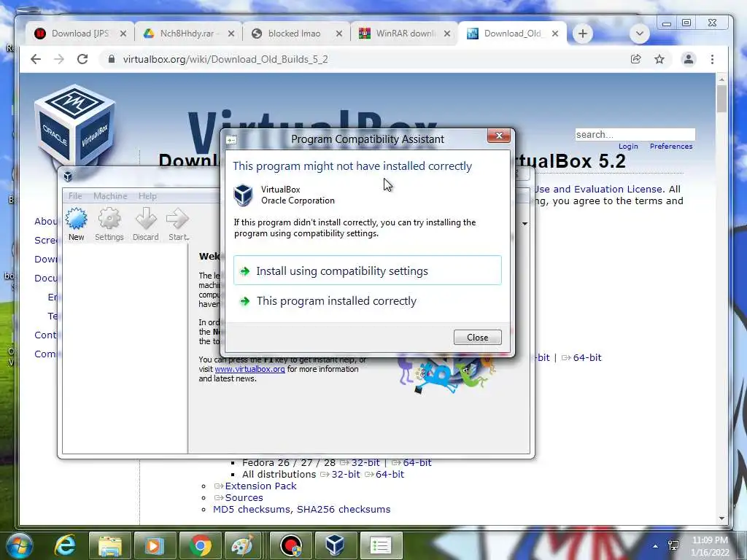Download All distributions 32-bit
Viewport: 747px width, 560px height.
coord(346,474)
